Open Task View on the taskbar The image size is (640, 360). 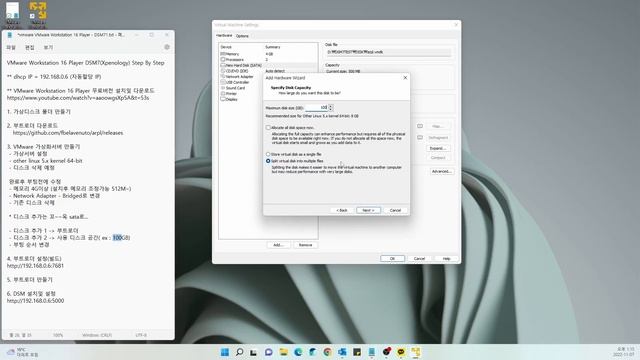coord(254,352)
